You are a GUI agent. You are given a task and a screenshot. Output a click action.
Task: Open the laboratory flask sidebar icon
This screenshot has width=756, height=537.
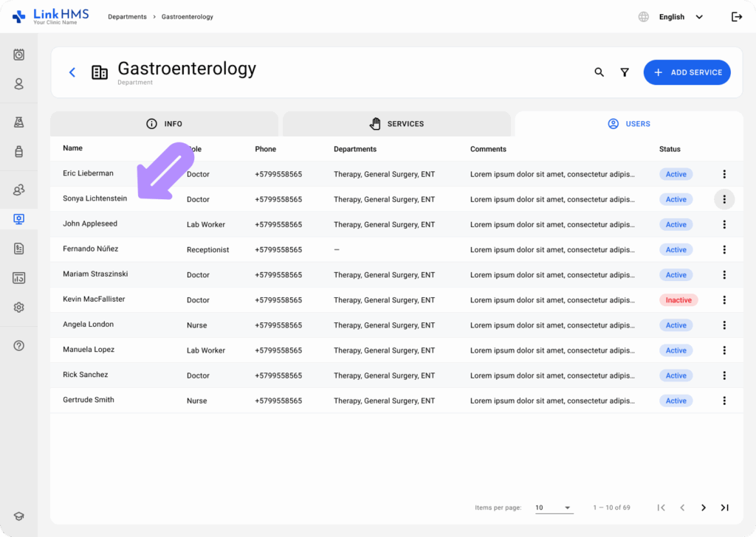(x=19, y=122)
